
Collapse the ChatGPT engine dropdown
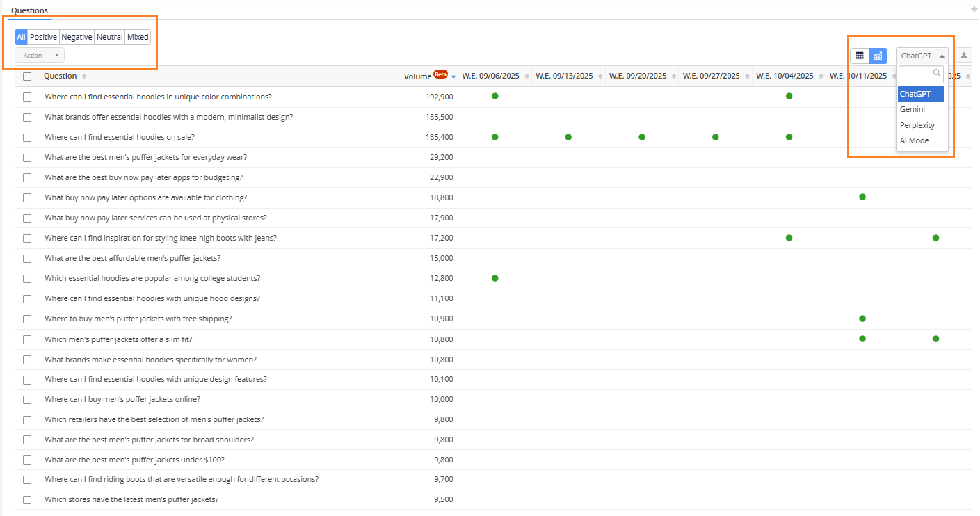tap(922, 56)
